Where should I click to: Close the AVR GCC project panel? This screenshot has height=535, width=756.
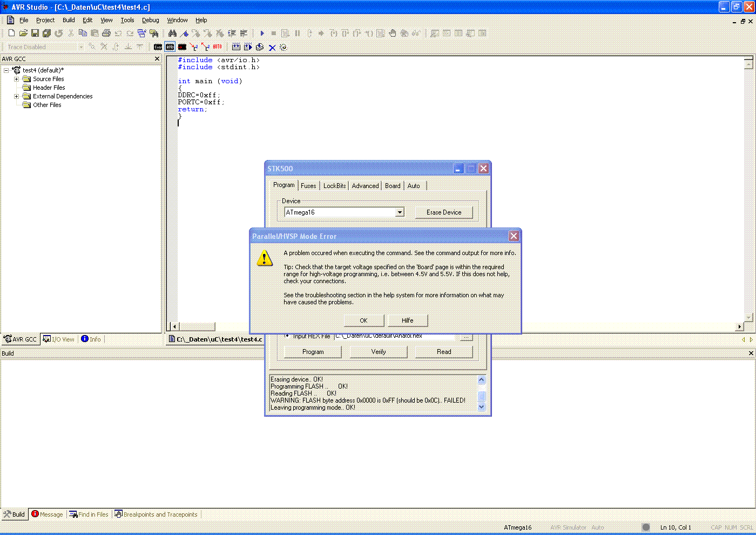(157, 59)
